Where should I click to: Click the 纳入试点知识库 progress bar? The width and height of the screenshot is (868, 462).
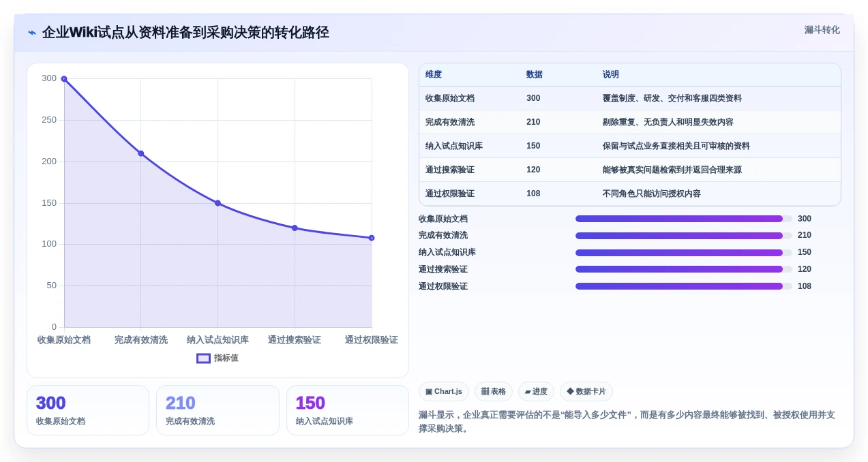(x=684, y=252)
